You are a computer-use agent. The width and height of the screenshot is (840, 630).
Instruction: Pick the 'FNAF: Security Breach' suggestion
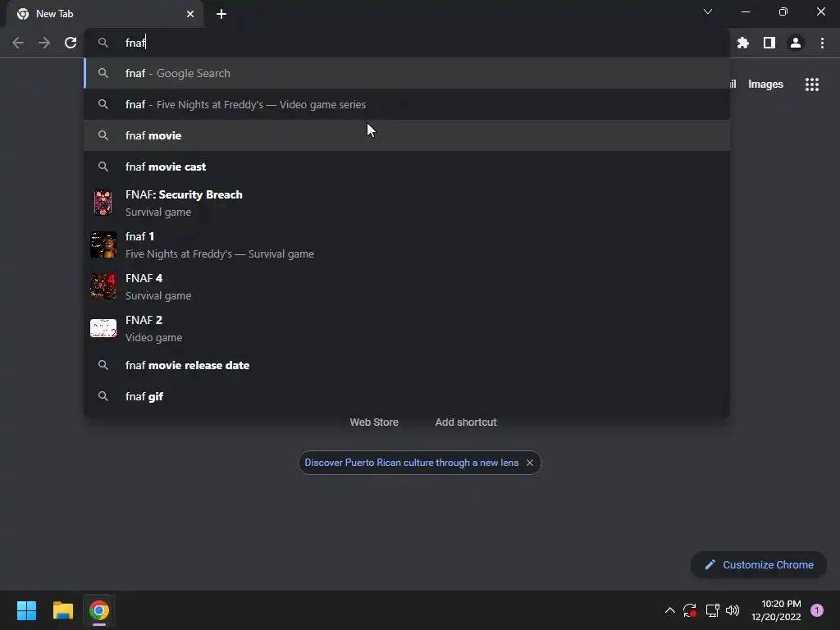407,203
